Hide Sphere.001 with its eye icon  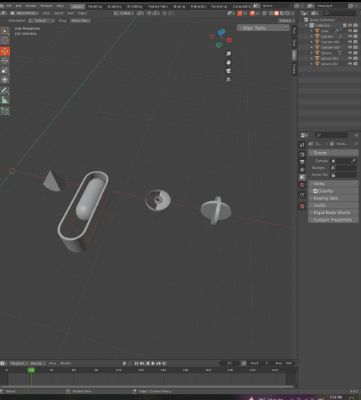tap(350, 58)
